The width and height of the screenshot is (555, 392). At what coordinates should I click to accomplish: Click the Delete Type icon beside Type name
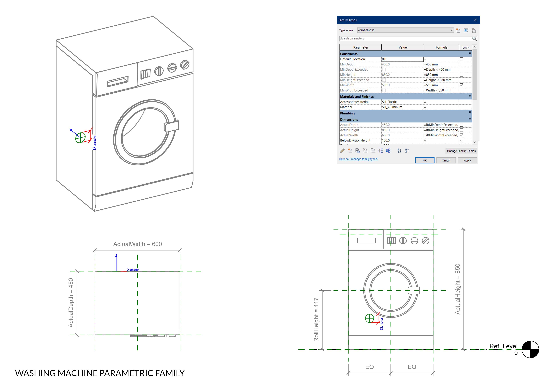click(474, 31)
